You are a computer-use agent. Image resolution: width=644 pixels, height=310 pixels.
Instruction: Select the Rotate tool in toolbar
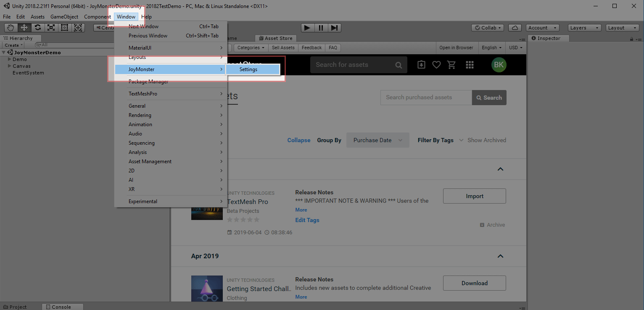pos(38,28)
